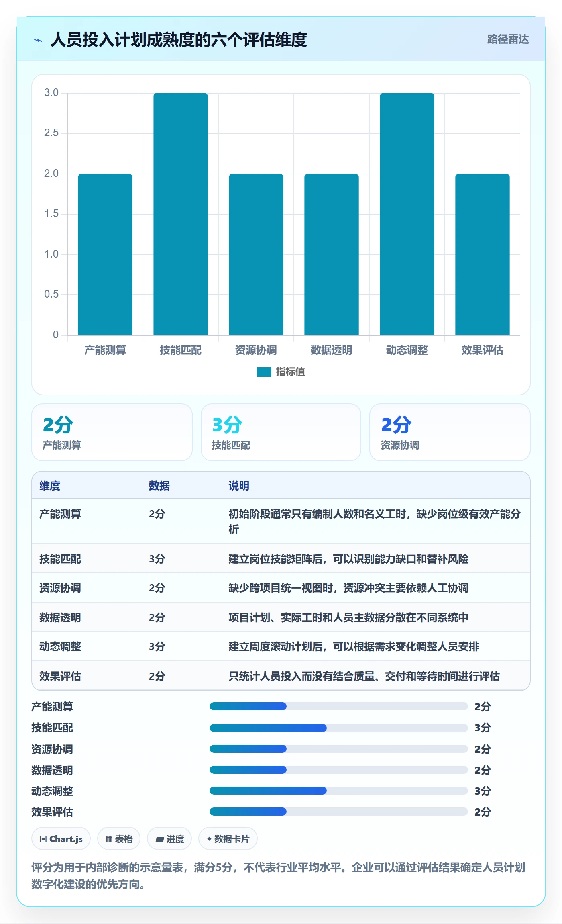Click the 数据透明 progress bar
The image size is (562, 924).
pyautogui.click(x=338, y=770)
